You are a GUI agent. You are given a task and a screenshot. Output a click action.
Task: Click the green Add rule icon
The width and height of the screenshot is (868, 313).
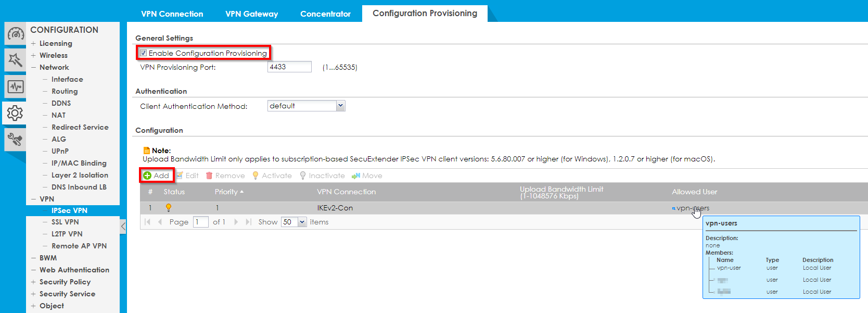(x=147, y=176)
